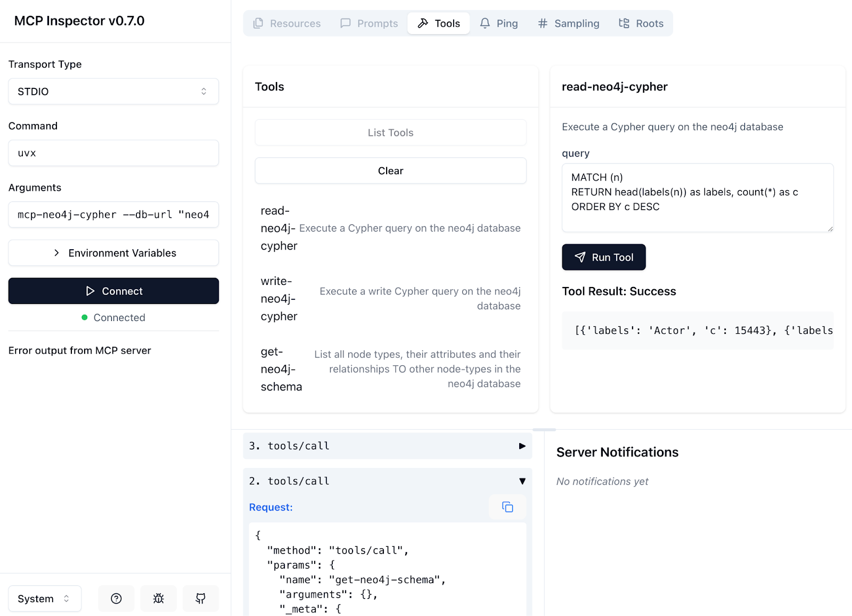
Task: Switch to the Resources tab
Action: 287,23
